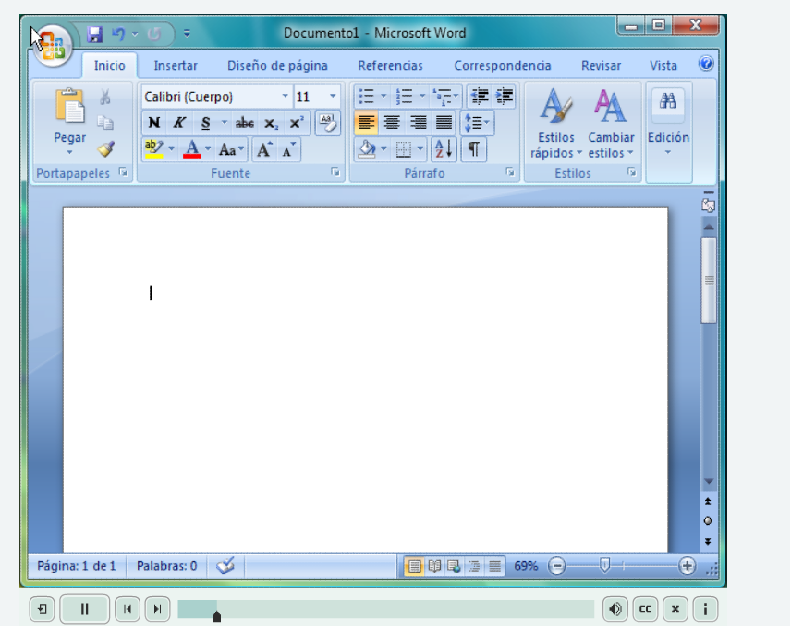This screenshot has height=632, width=790.
Task: Open Word Help question mark
Action: pyautogui.click(x=705, y=64)
